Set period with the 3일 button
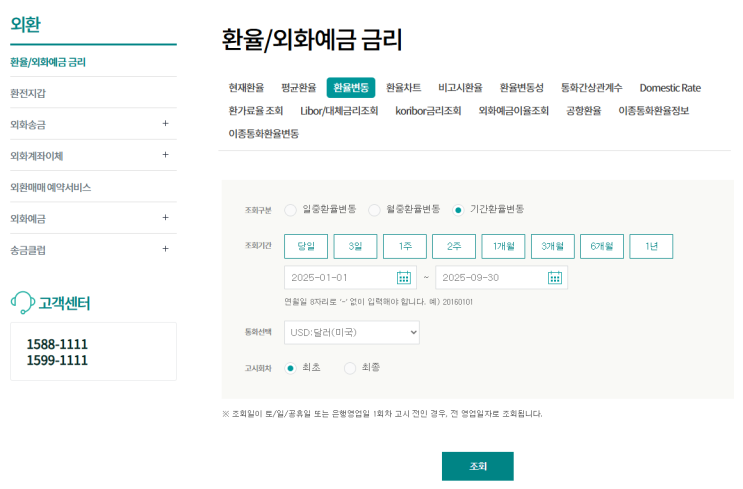Image resolution: width=743 pixels, height=489 pixels. [x=355, y=246]
